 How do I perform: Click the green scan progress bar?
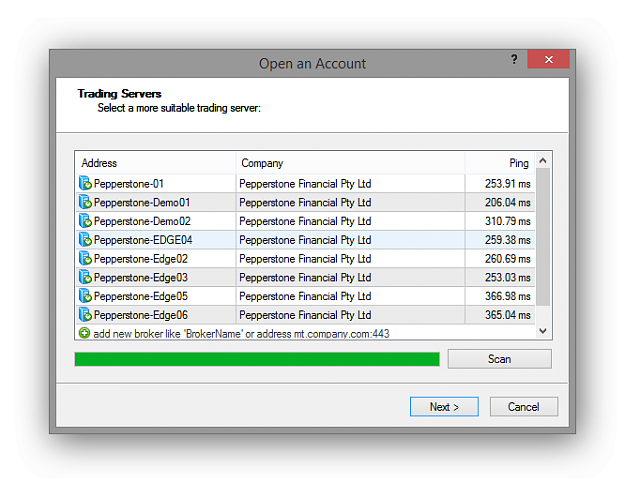[x=257, y=359]
